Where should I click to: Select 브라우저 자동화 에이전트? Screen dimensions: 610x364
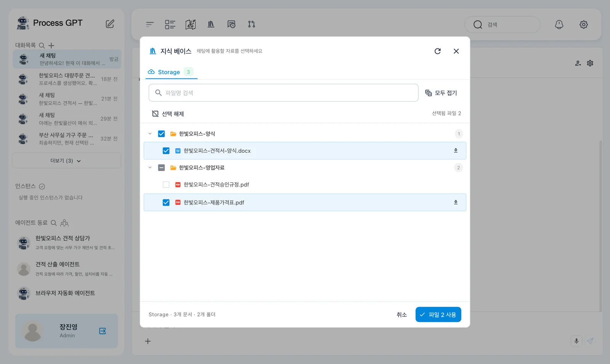(x=66, y=293)
